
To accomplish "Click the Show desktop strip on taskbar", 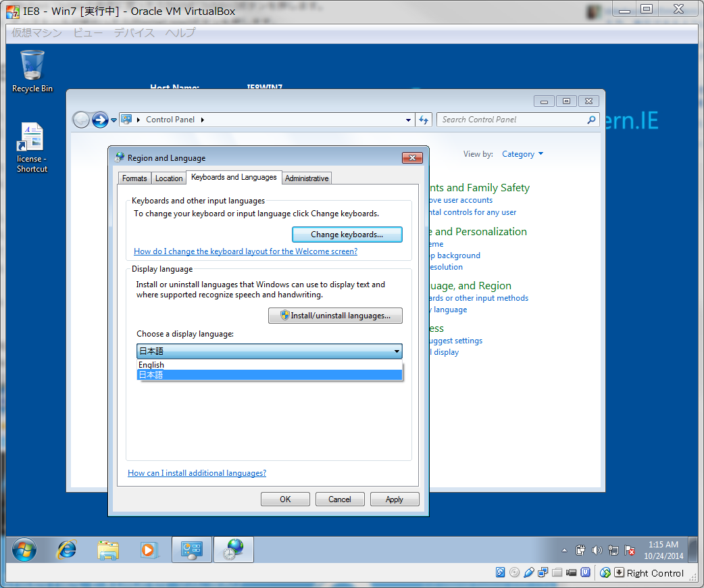I will tap(694, 549).
